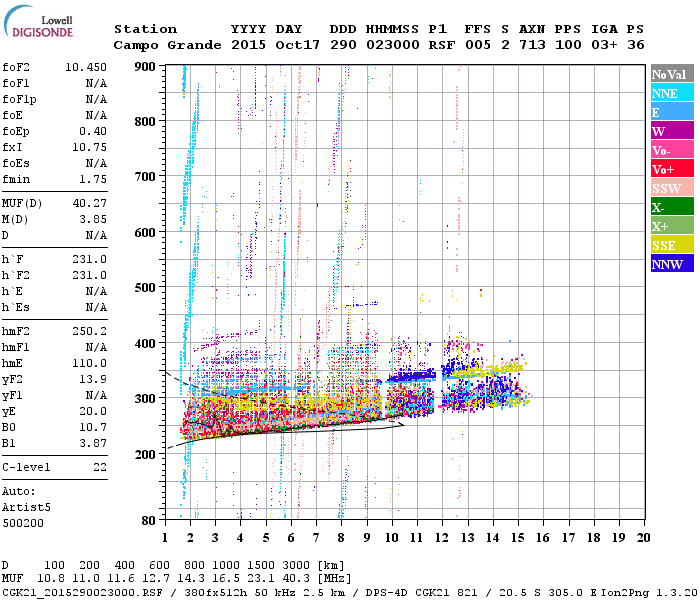
Task: Select the SSE yellow legend swatch
Action: coord(672,245)
